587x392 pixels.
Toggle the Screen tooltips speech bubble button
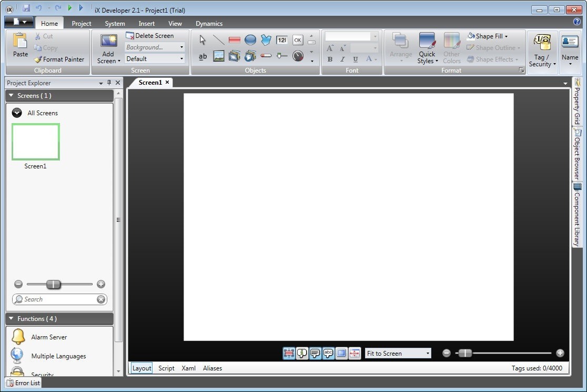tap(315, 353)
